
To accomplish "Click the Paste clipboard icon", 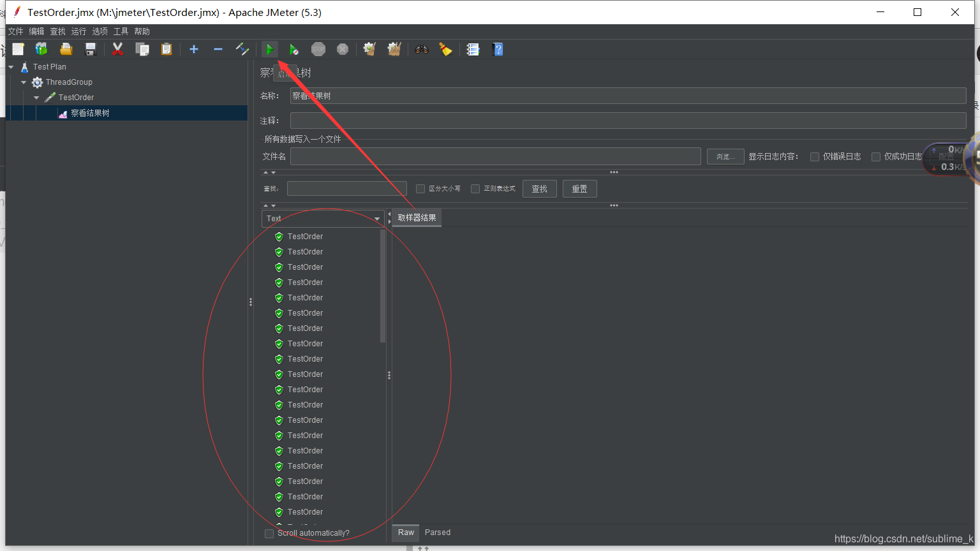I will coord(167,49).
